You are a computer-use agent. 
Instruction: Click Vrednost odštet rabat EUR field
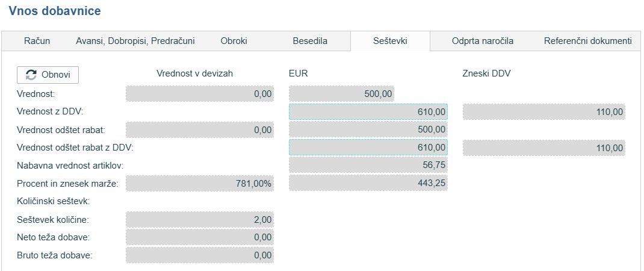(368, 129)
